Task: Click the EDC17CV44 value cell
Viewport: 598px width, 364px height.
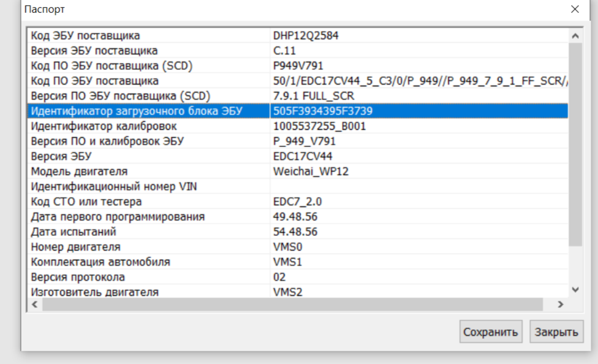Action: coord(303,156)
